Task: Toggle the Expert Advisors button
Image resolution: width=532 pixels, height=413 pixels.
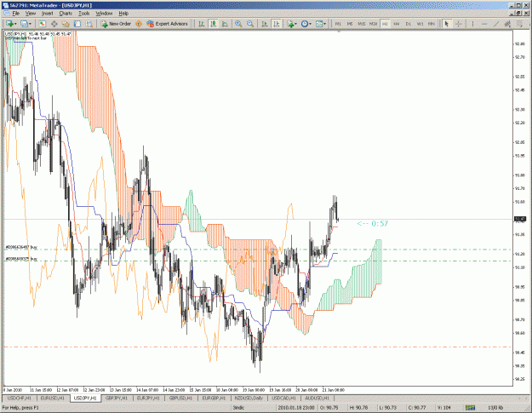Action: pyautogui.click(x=167, y=24)
